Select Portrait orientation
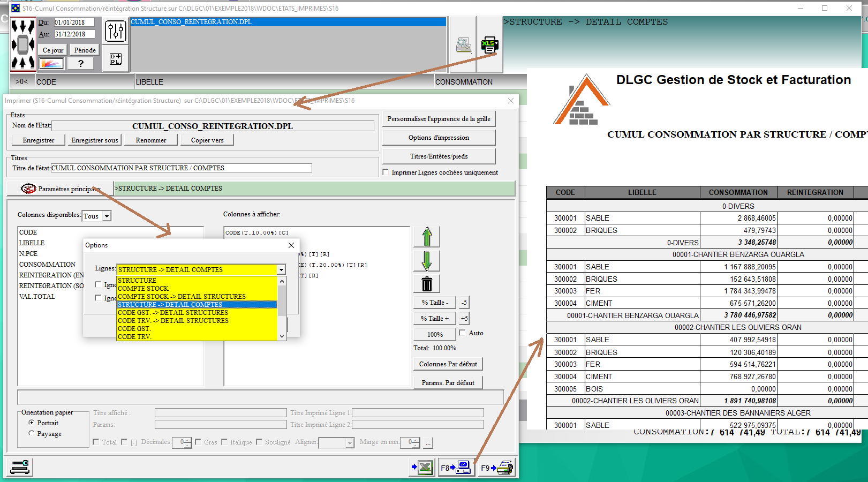868x482 pixels. [x=31, y=423]
